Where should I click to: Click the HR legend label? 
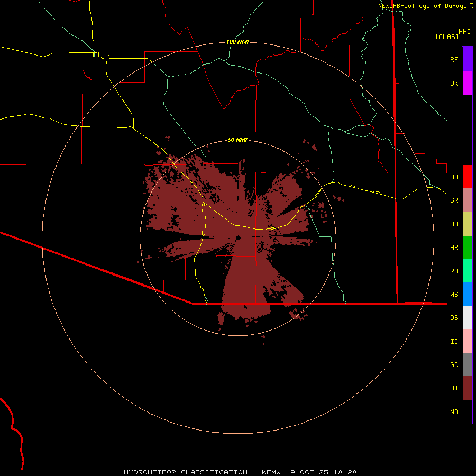454,248
